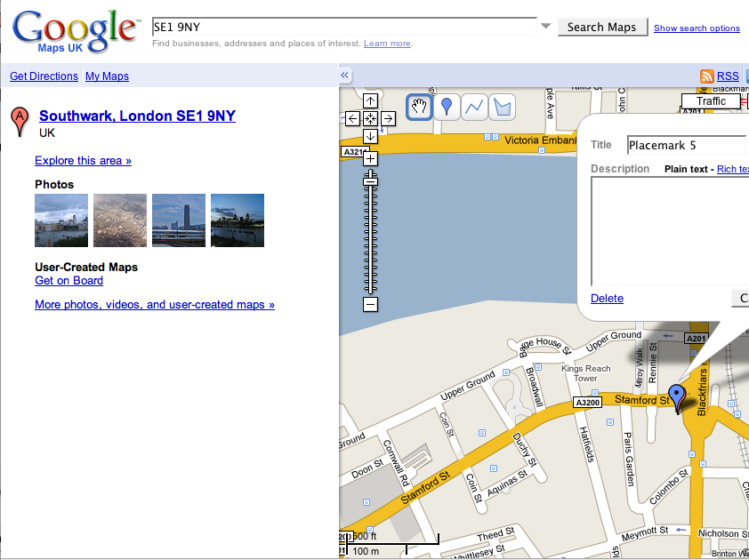Click the return-to-last-result center button
The image size is (749, 560).
[371, 118]
